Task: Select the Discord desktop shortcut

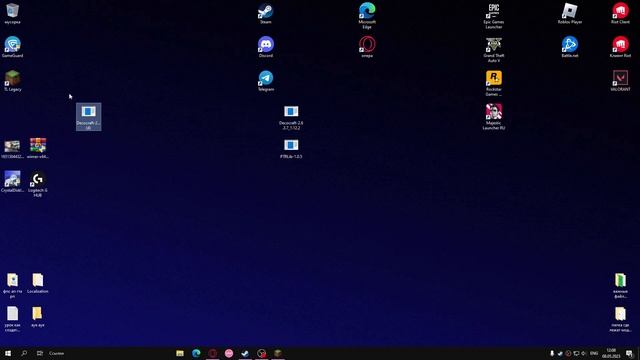Action: (x=266, y=47)
